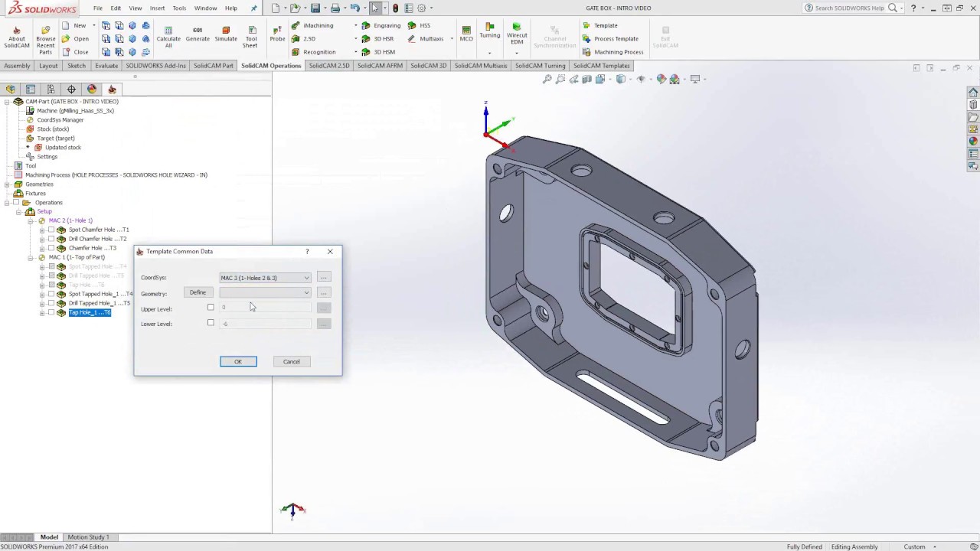This screenshot has width=980, height=551.
Task: Click the Upper Level value field
Action: 265,308
